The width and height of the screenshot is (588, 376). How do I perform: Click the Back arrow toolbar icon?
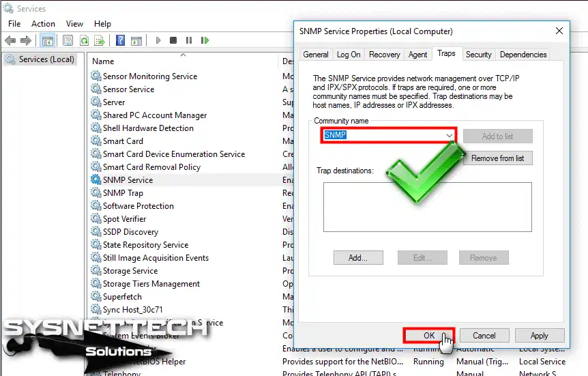[10, 40]
